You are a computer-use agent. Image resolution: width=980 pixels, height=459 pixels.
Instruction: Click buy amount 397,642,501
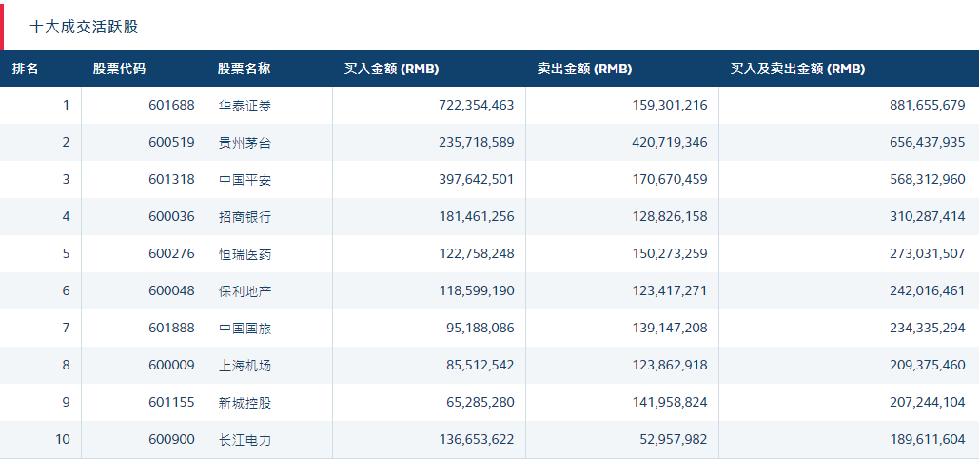tap(478, 179)
